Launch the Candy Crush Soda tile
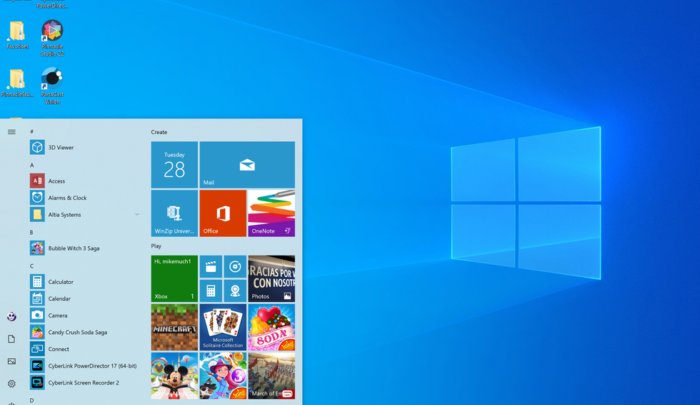Screen dimensions: 700x405 click(x=271, y=327)
